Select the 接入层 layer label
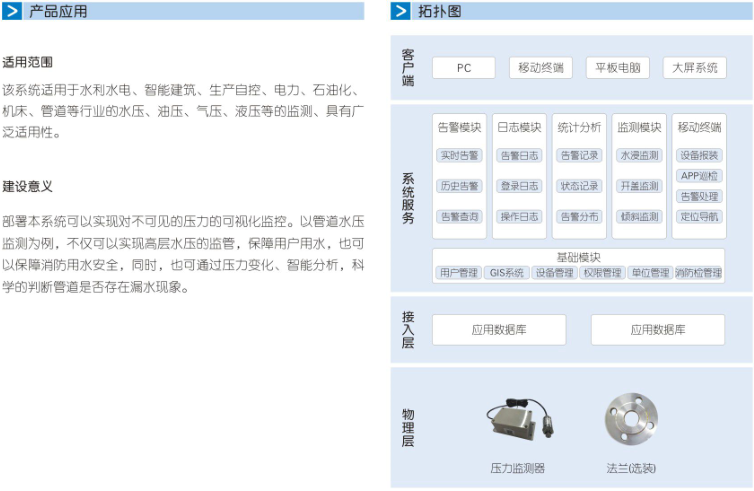Image resolution: width=754 pixels, height=491 pixels. click(x=408, y=329)
